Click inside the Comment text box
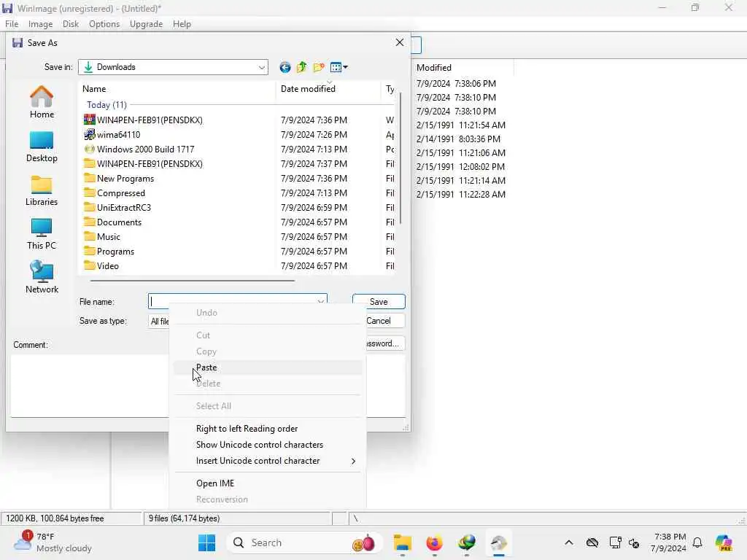747x560 pixels. [90, 386]
